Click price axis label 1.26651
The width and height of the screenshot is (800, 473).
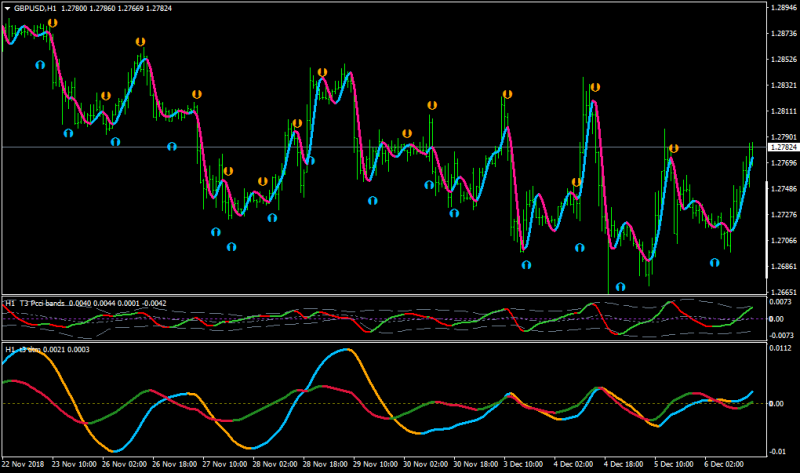point(784,292)
